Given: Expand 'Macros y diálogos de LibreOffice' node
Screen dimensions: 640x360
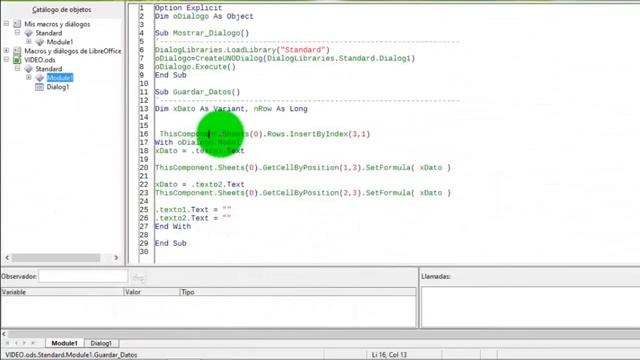Looking at the screenshot, I should point(7,51).
